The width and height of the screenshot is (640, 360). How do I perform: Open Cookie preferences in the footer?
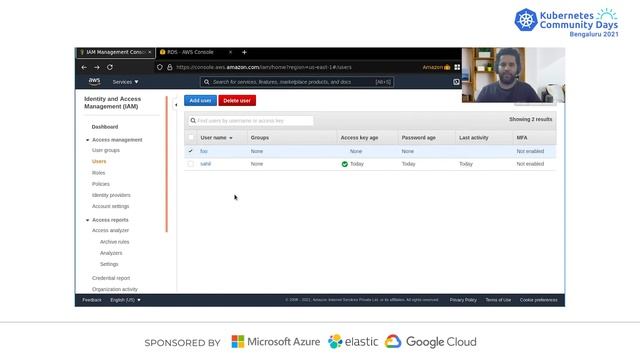coord(538,300)
